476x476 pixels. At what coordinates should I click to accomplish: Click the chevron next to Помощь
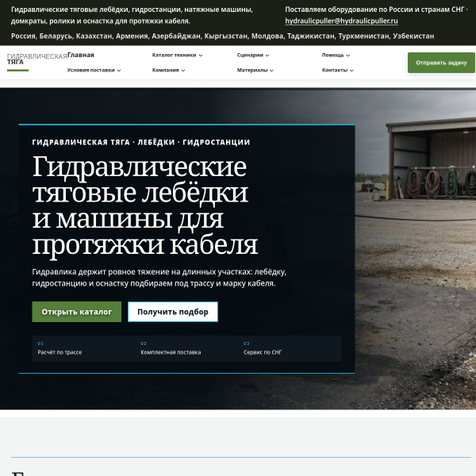click(x=348, y=56)
